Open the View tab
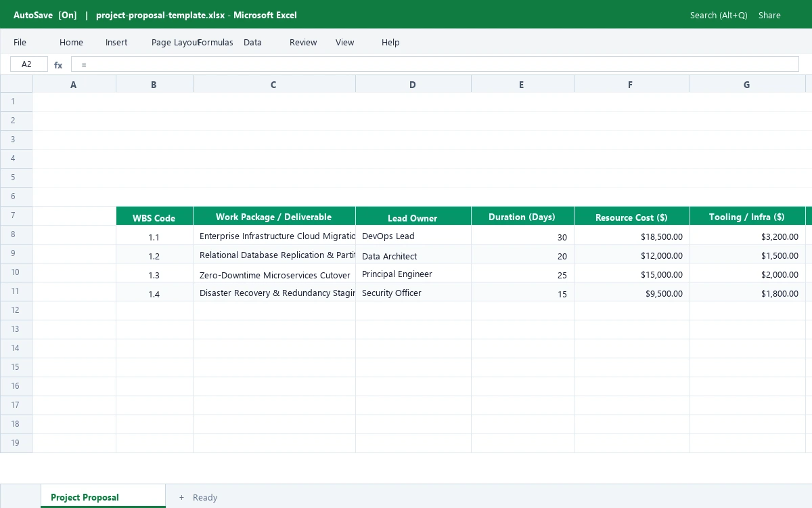Screen dimensions: 812x508 (344, 42)
